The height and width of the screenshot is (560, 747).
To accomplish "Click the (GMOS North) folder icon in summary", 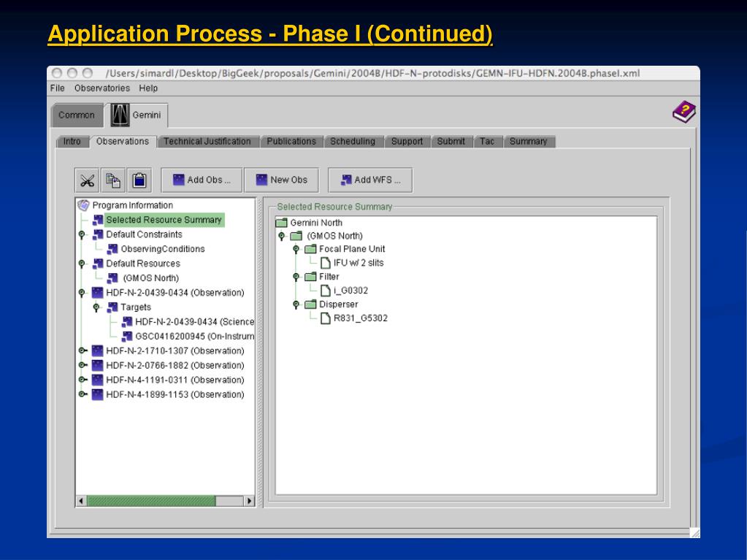I will tap(296, 236).
